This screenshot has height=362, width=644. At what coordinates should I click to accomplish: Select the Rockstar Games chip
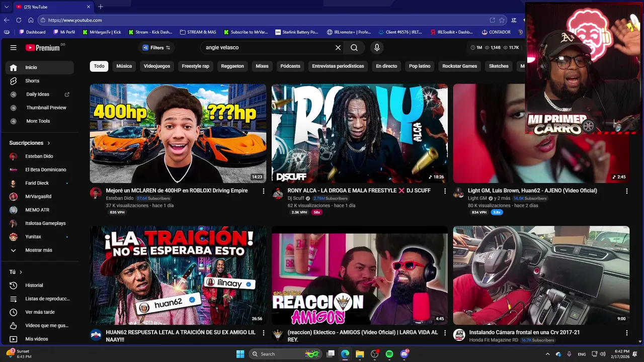(460, 66)
